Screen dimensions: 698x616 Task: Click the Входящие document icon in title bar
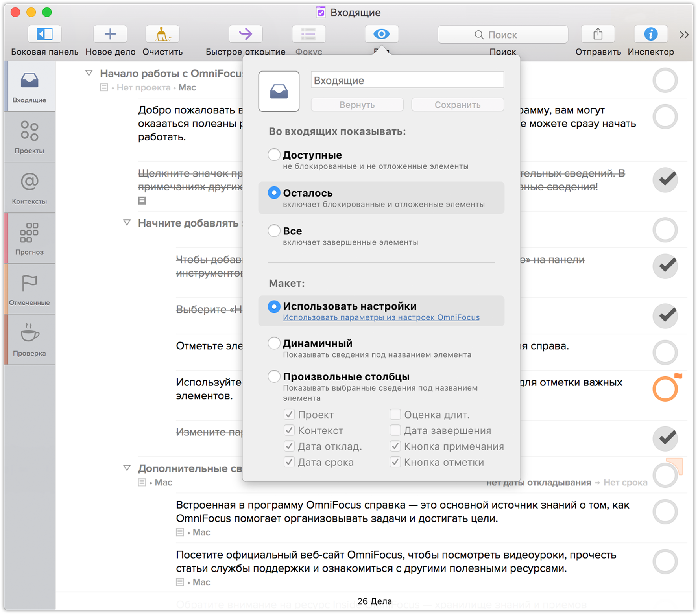pyautogui.click(x=321, y=12)
